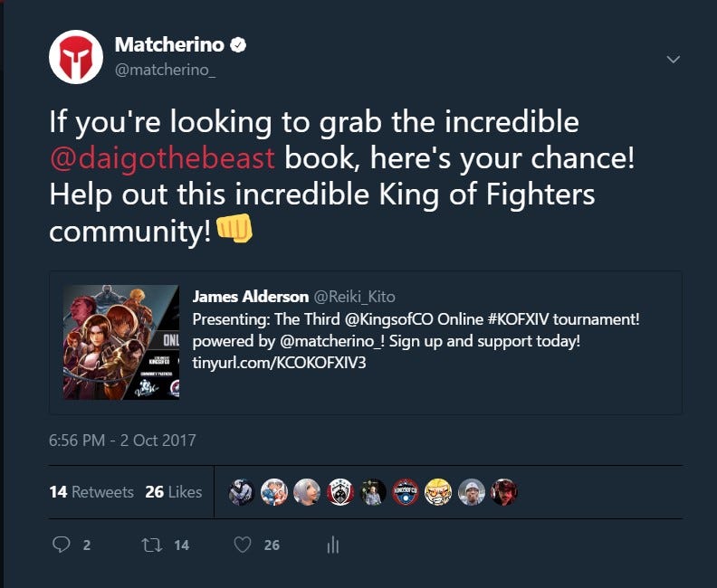Open the first liker's avatar in the row
The width and height of the screenshot is (717, 588).
pyautogui.click(x=242, y=492)
